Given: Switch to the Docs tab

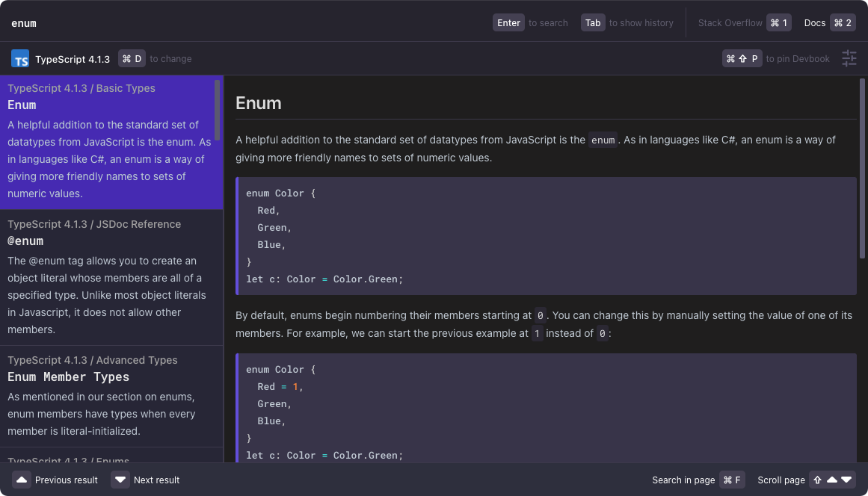Looking at the screenshot, I should pyautogui.click(x=814, y=22).
